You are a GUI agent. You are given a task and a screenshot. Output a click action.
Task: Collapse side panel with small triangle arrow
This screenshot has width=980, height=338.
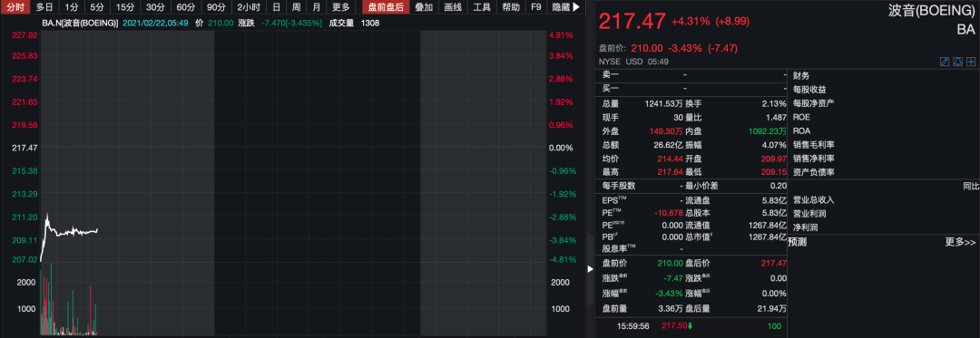[591, 269]
